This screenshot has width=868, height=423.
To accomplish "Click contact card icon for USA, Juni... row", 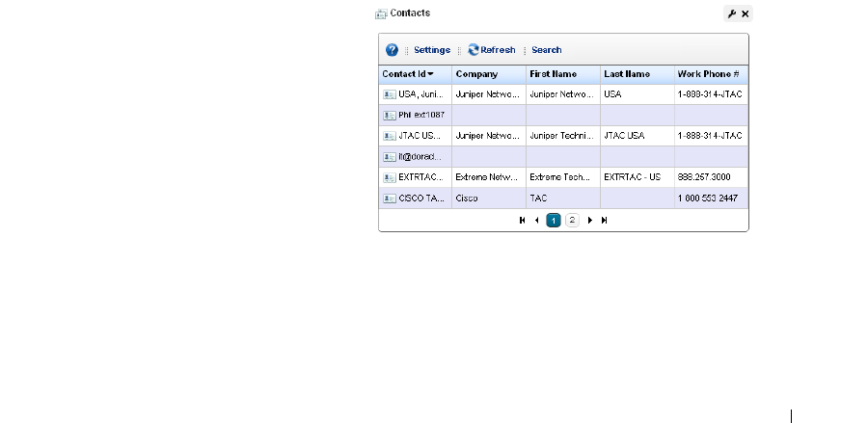I will (x=390, y=94).
